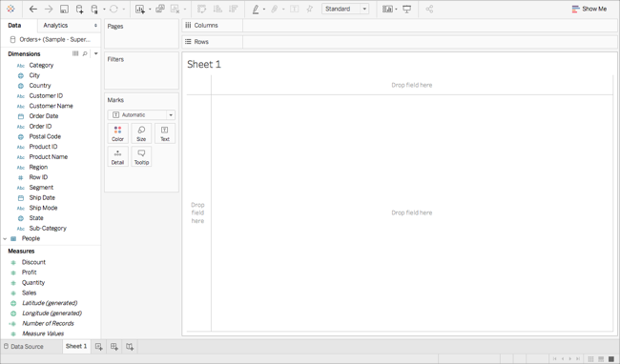
Task: Click the view data grid icon in Dimensions
Action: [75, 53]
